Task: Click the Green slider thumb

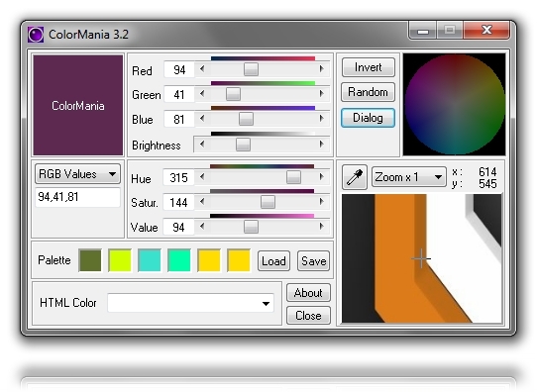Action: point(233,94)
